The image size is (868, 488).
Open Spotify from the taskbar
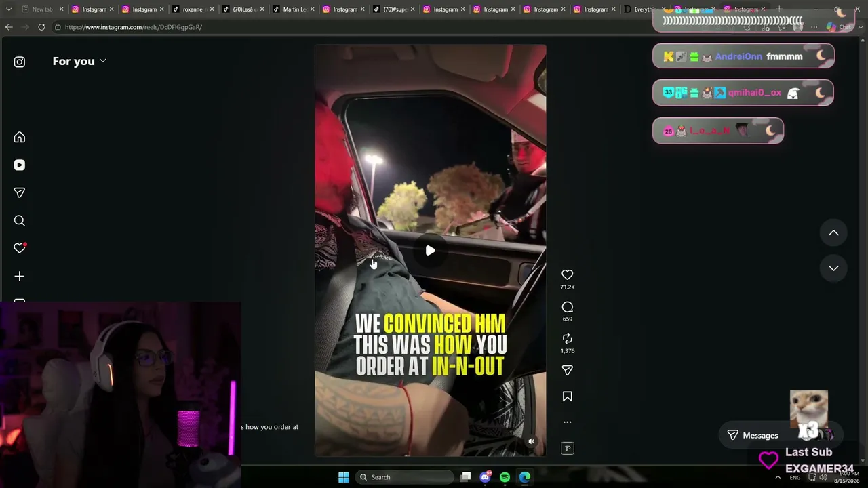(x=505, y=477)
